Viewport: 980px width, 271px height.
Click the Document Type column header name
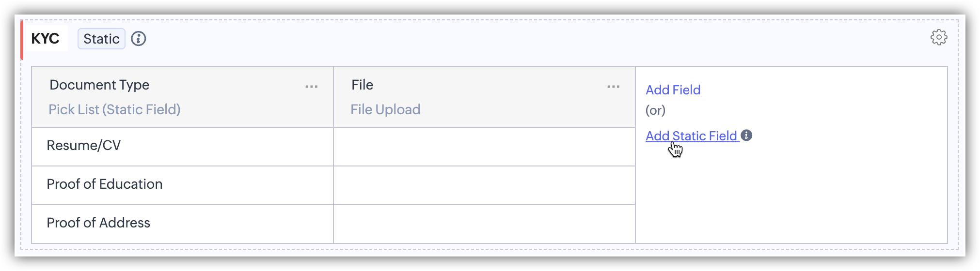click(99, 85)
